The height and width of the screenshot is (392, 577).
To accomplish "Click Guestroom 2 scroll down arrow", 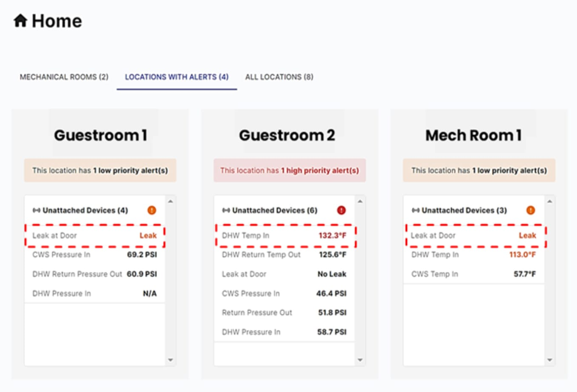I will click(360, 360).
